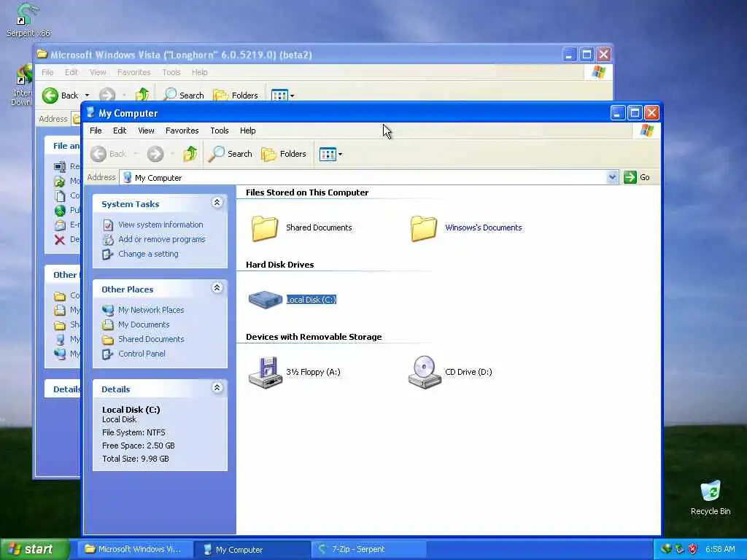
Task: Open My Network Places link
Action: pos(151,310)
